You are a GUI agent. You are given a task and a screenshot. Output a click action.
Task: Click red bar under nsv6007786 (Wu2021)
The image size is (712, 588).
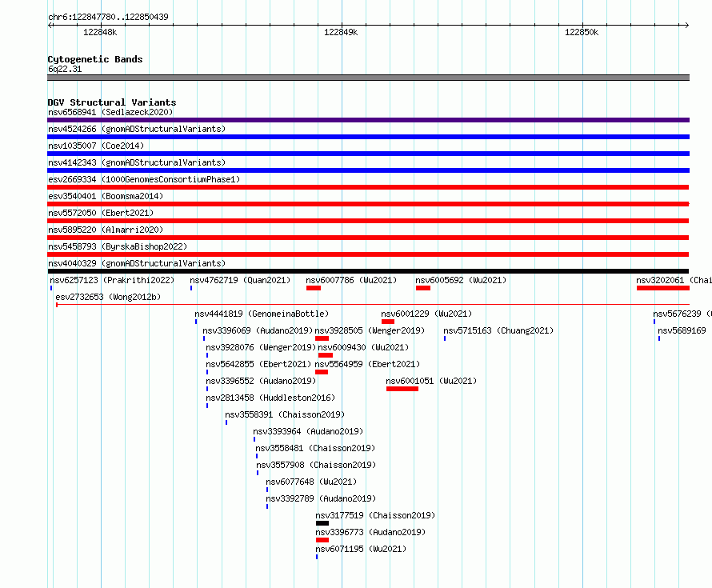(x=314, y=288)
